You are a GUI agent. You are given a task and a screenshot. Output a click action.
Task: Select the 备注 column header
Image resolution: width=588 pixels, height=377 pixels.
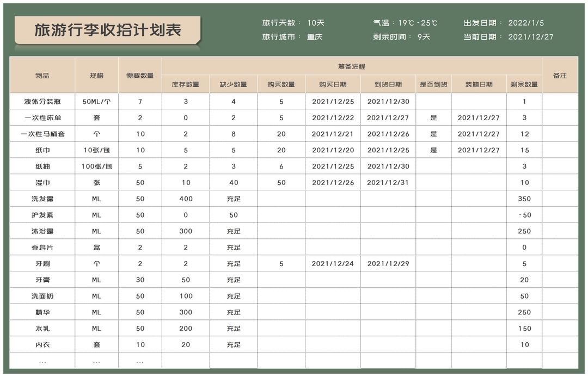pyautogui.click(x=560, y=75)
